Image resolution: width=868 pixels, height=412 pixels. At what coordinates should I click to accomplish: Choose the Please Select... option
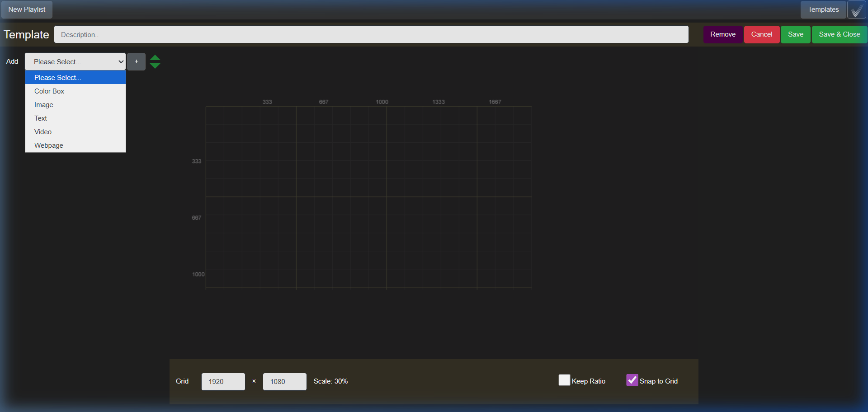[x=75, y=77]
